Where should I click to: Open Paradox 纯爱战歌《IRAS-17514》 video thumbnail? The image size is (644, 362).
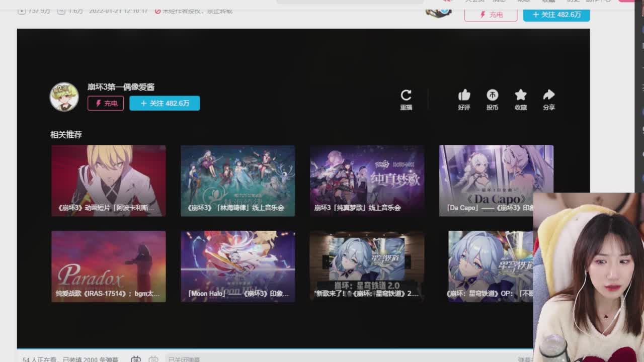click(109, 266)
